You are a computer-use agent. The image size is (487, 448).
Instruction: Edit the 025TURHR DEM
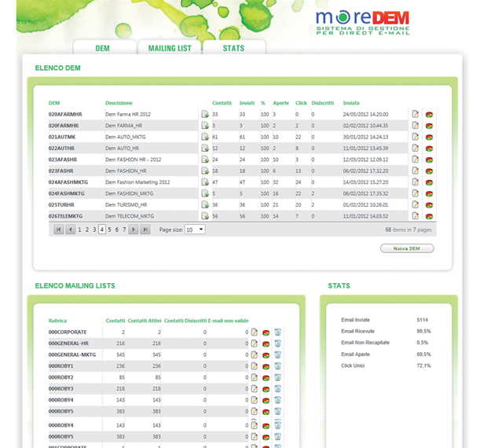pyautogui.click(x=416, y=204)
